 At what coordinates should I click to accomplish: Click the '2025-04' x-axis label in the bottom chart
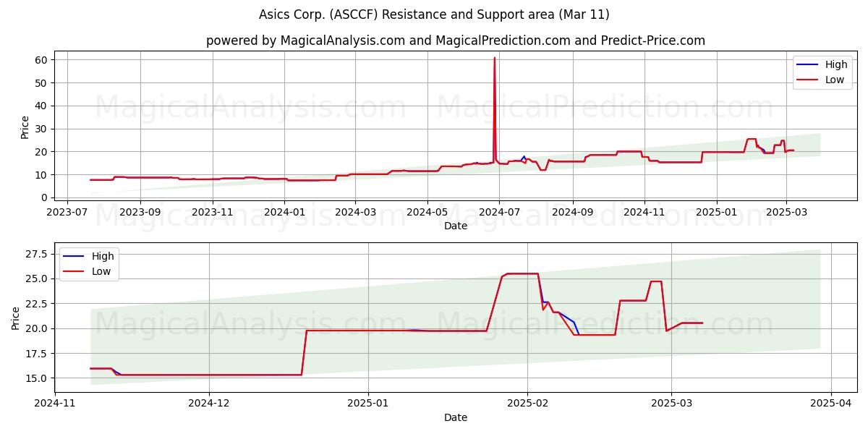[x=830, y=403]
